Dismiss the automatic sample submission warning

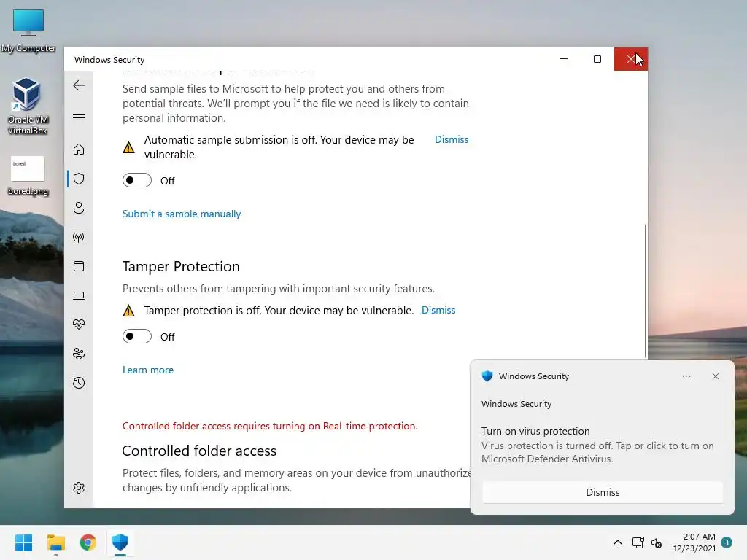[452, 139]
